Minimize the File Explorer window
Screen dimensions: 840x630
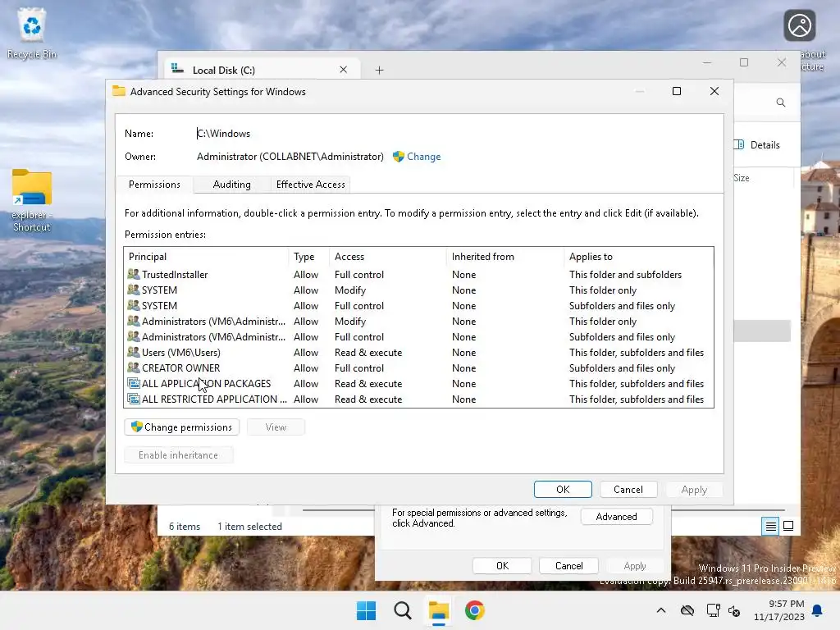click(x=707, y=62)
